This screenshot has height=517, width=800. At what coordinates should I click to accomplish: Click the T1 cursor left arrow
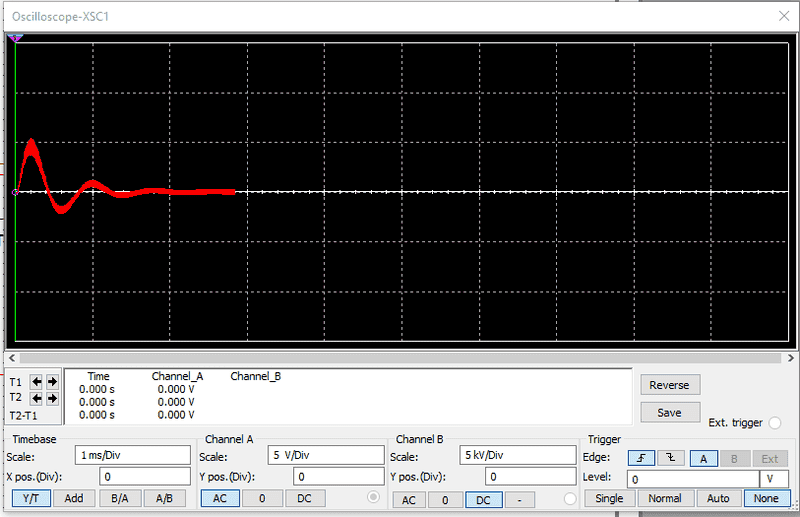(36, 381)
